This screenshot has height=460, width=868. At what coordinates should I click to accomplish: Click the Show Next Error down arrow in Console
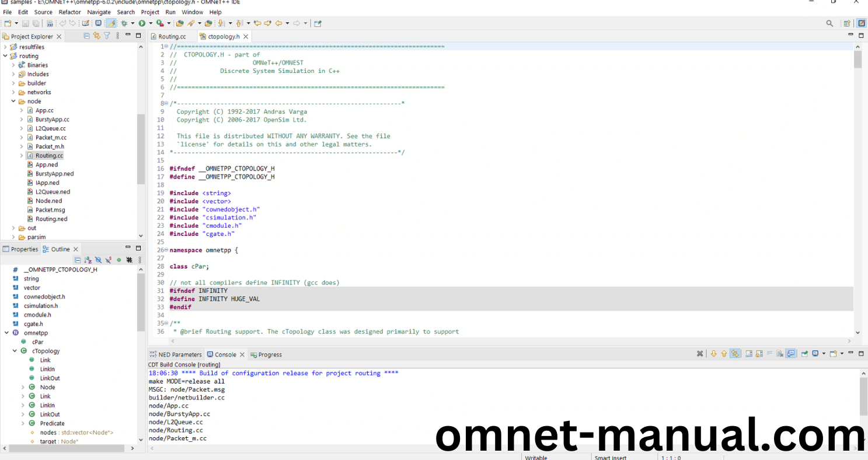click(713, 354)
